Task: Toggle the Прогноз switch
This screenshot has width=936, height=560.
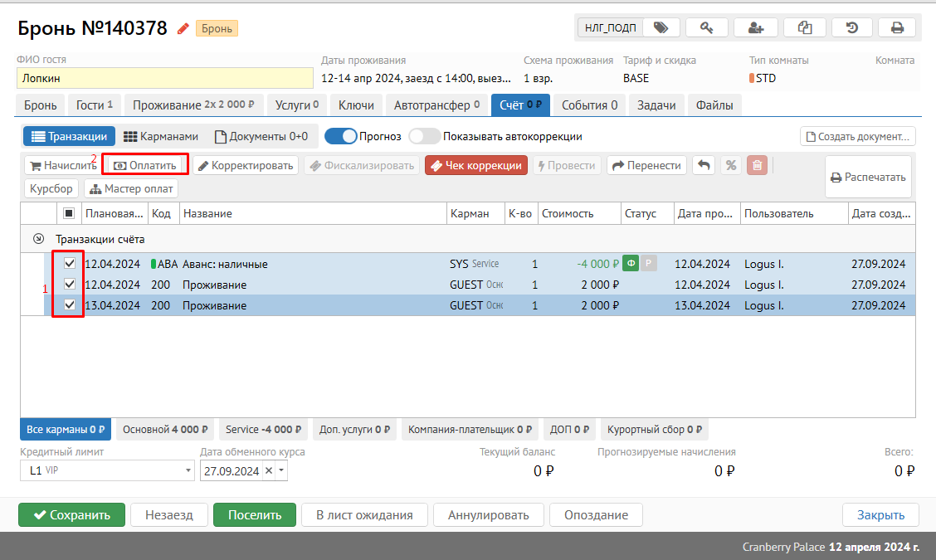Action: (340, 136)
